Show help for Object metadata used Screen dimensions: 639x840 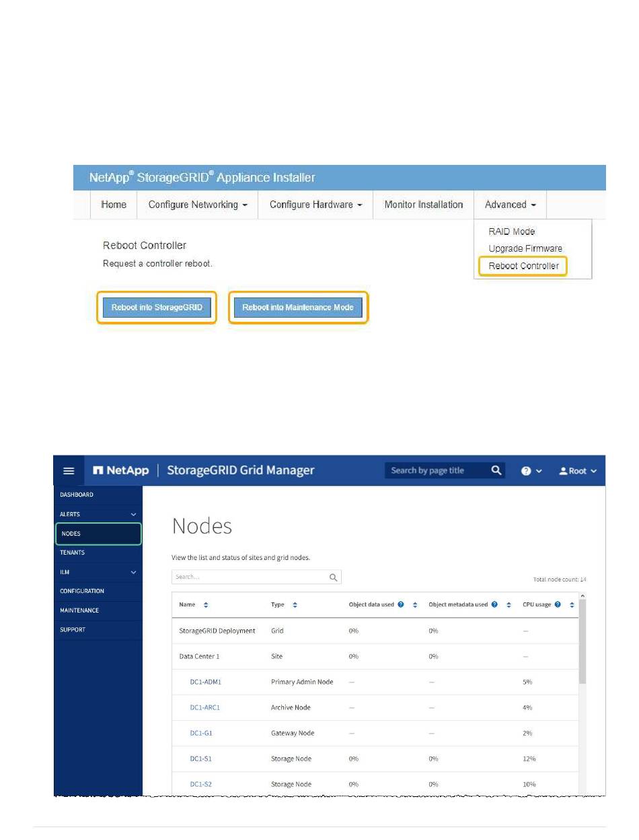(x=494, y=604)
